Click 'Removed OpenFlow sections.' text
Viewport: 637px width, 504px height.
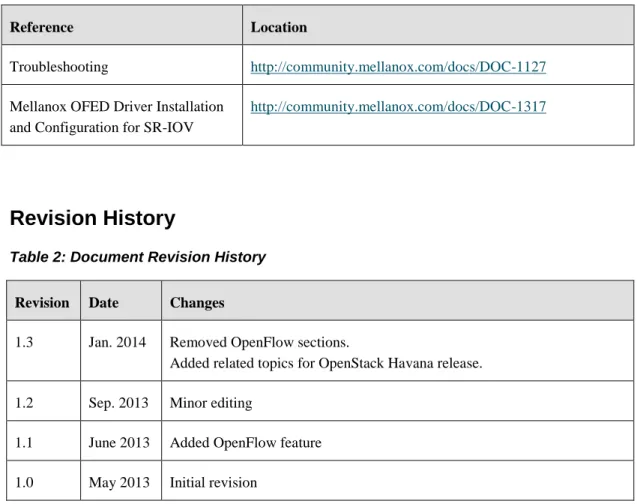point(259,342)
